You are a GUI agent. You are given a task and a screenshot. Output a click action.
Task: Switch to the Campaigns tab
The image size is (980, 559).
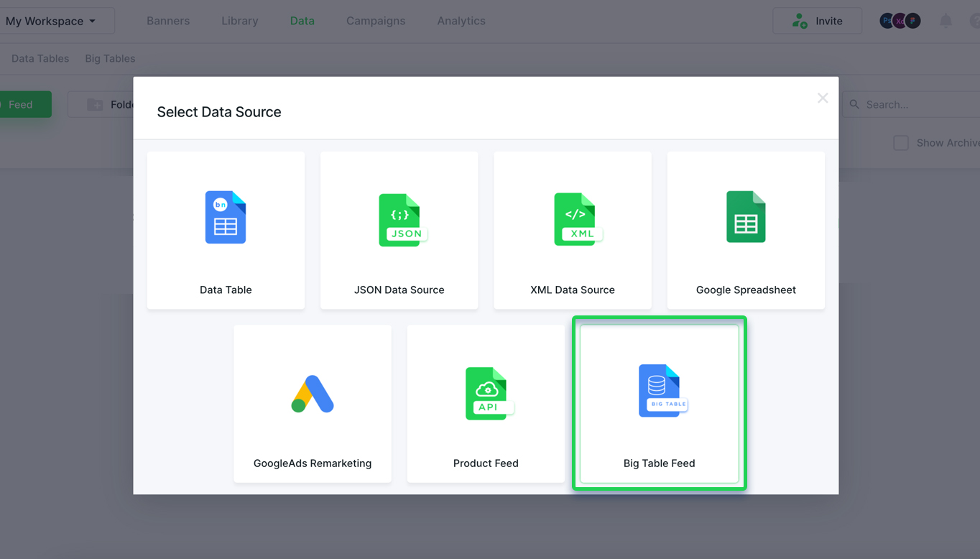(x=376, y=21)
